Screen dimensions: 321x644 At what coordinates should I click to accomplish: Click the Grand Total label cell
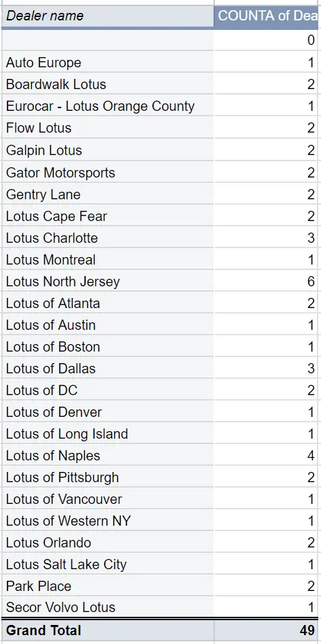click(x=107, y=630)
